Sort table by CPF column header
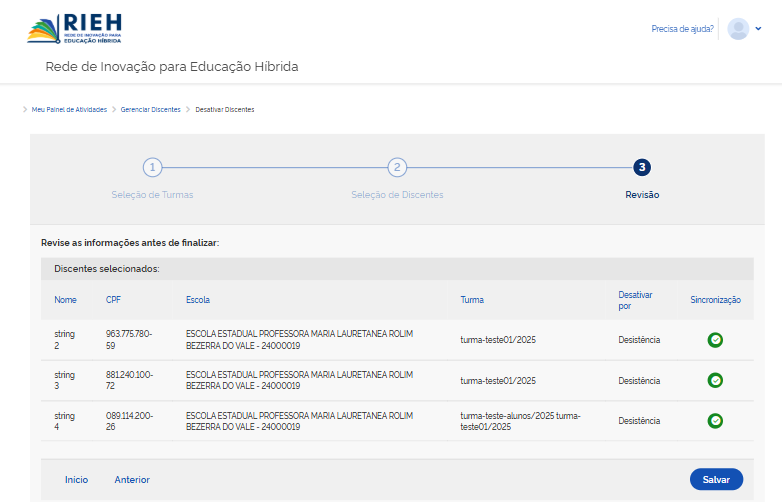Screen dimensions: 782x502 pos(113,300)
